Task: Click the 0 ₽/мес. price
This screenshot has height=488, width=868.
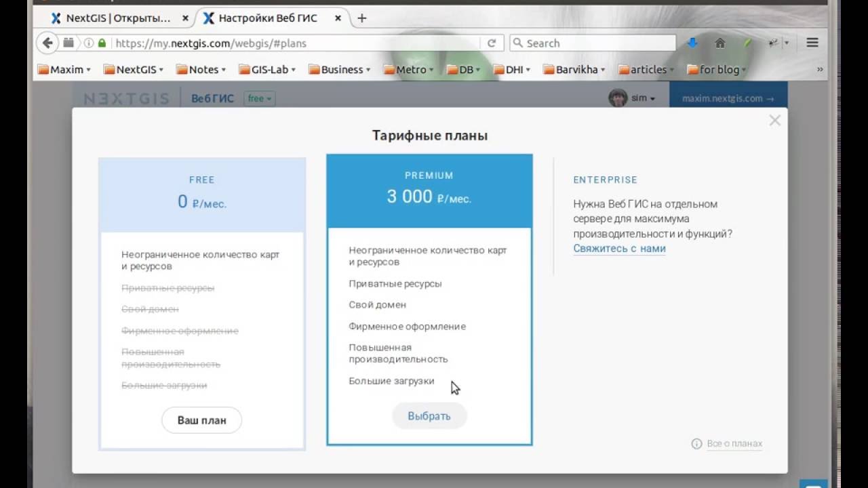Action: pos(202,201)
